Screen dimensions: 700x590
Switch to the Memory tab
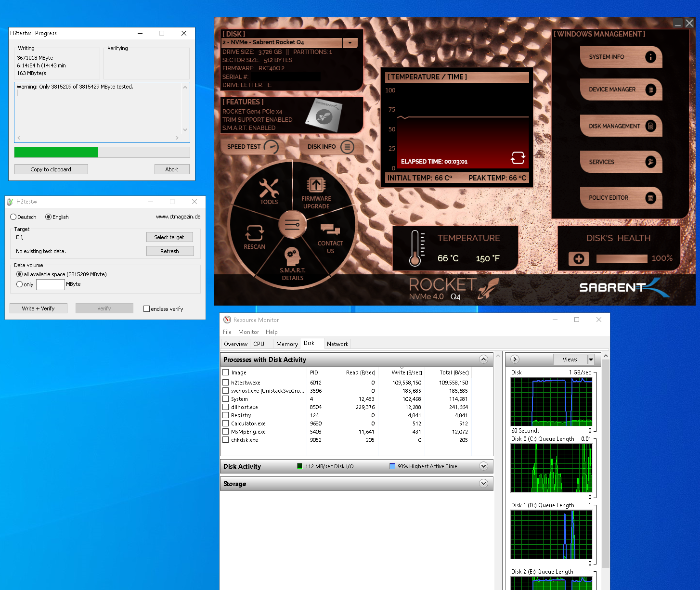287,344
